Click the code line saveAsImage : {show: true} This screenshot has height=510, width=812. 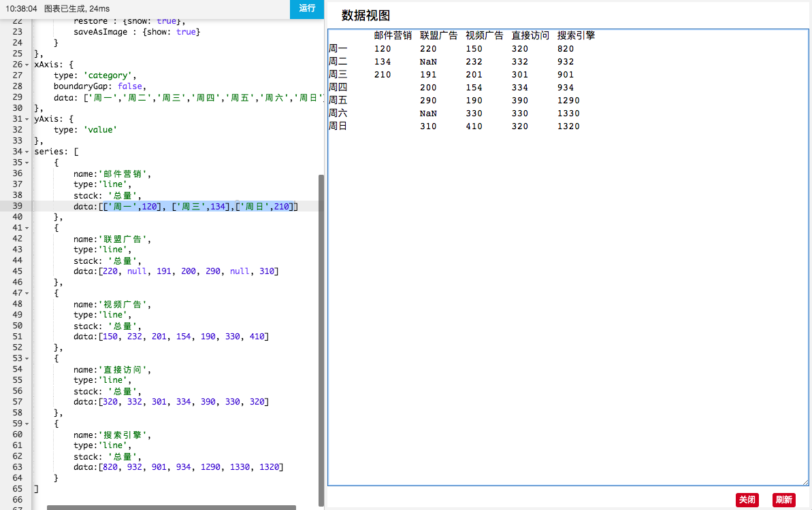(137, 32)
